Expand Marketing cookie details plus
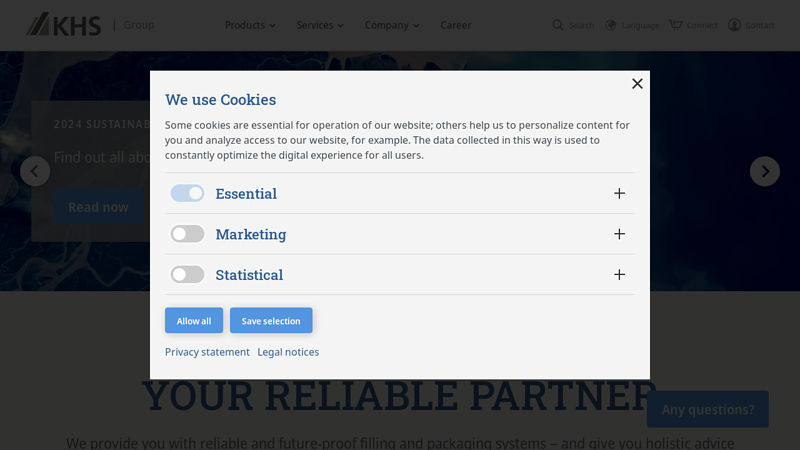This screenshot has width=800, height=450. pyautogui.click(x=619, y=234)
